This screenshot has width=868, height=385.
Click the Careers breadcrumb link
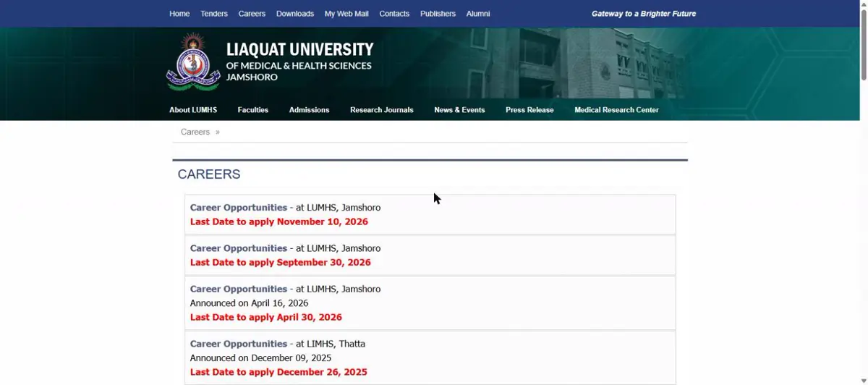[195, 132]
